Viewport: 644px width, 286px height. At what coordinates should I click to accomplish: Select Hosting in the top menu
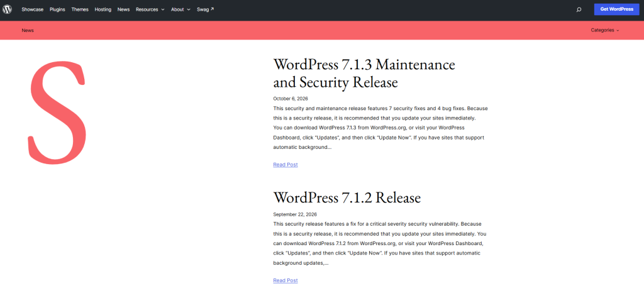103,9
